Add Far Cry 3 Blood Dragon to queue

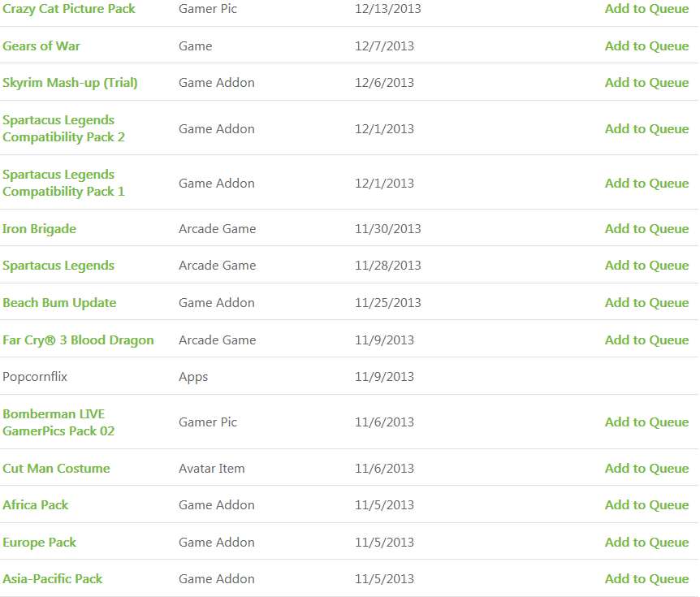tap(647, 340)
